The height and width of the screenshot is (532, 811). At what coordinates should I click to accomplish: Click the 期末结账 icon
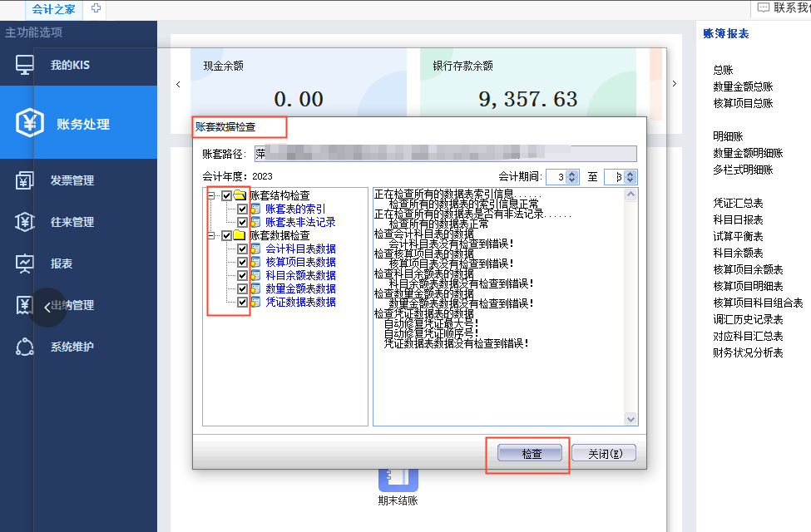[x=398, y=477]
